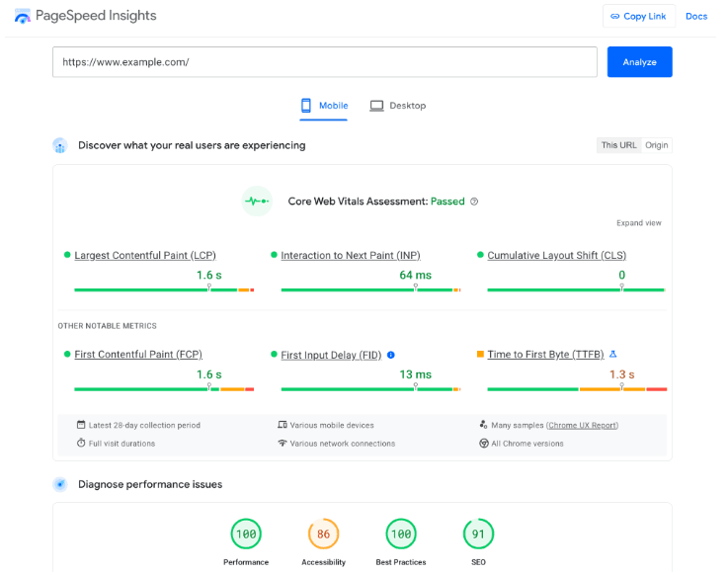Click the URL input field
The height and width of the screenshot is (575, 728).
click(325, 62)
